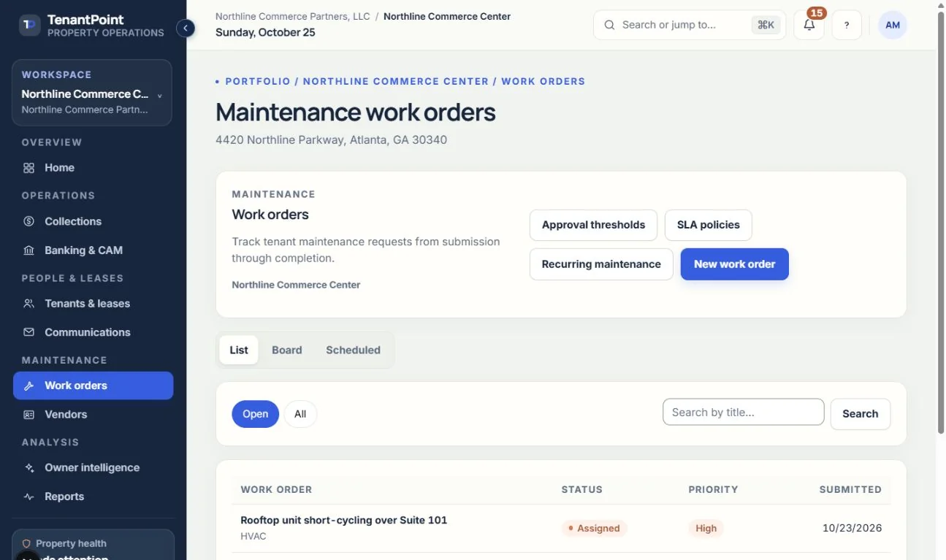The height and width of the screenshot is (560, 946).
Task: Collapse the sidebar with the chevron button
Action: (x=186, y=28)
